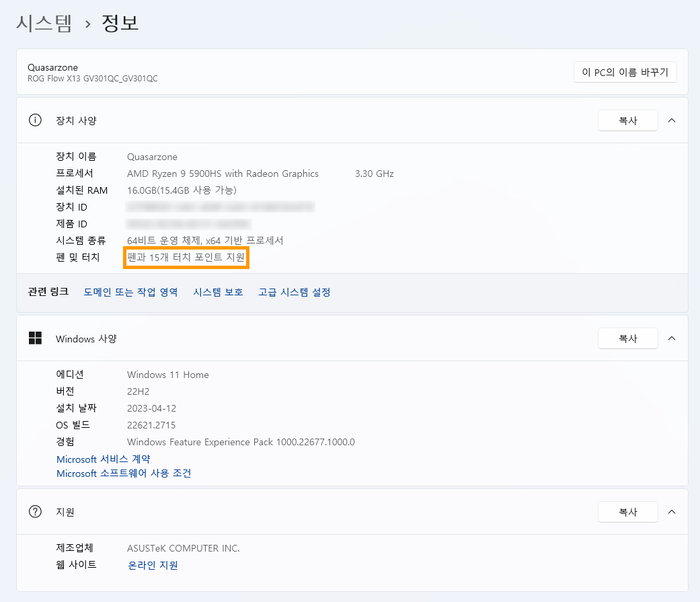Click the AMD Ryzen 9 5900HS processor text

coord(223,174)
